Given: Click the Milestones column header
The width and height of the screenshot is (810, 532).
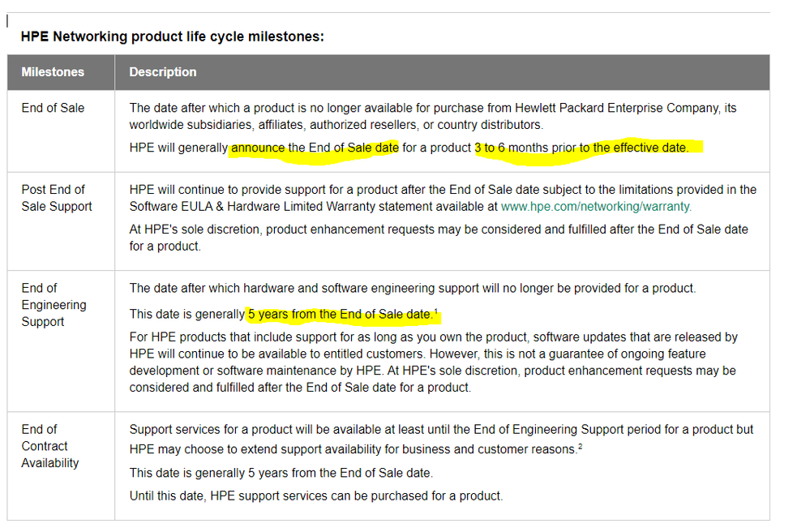Looking at the screenshot, I should tap(53, 72).
